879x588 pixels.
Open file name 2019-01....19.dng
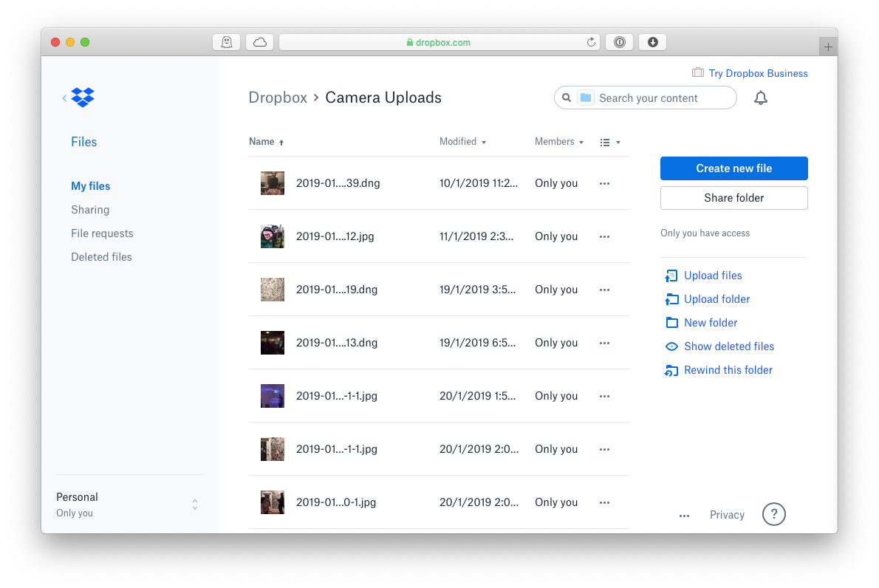[337, 290]
